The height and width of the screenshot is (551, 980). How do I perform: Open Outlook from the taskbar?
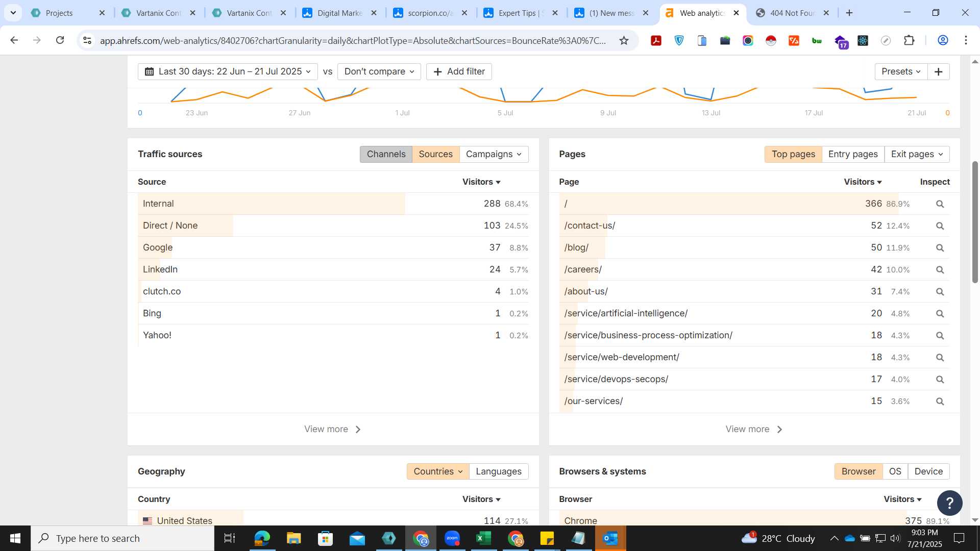pyautogui.click(x=610, y=538)
